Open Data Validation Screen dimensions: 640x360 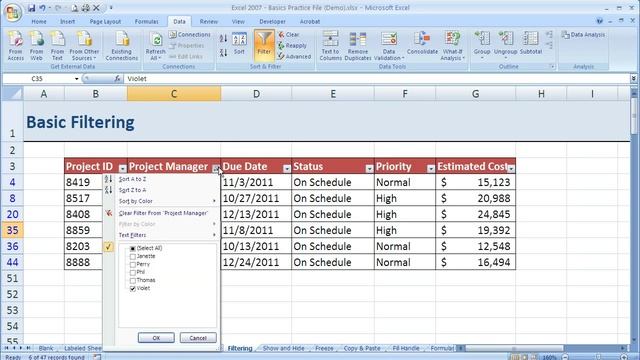(x=389, y=46)
